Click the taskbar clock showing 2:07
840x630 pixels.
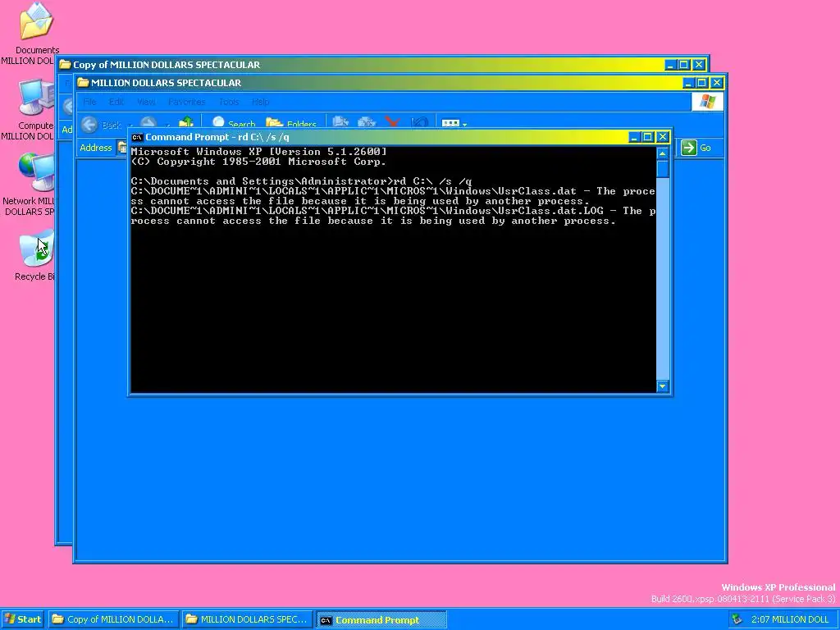[x=790, y=619]
